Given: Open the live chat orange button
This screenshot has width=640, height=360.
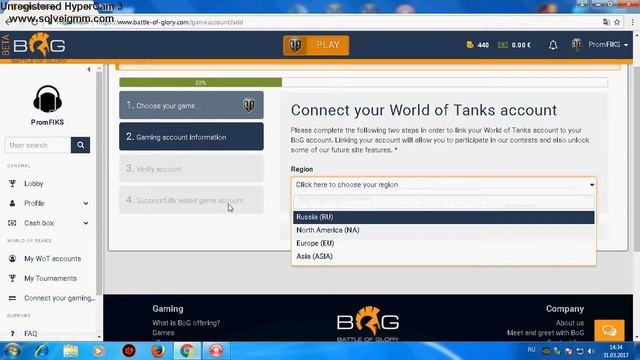Looking at the screenshot, I should 609,330.
